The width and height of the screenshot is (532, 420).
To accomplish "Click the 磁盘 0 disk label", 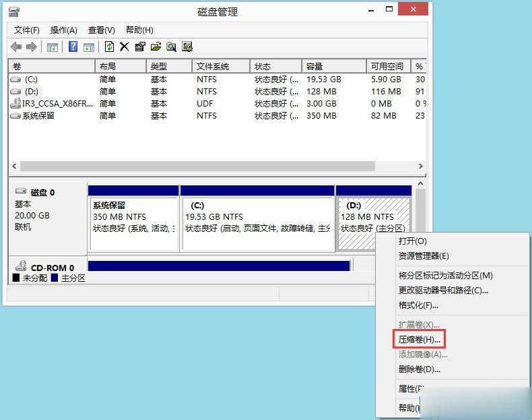I will coord(42,193).
